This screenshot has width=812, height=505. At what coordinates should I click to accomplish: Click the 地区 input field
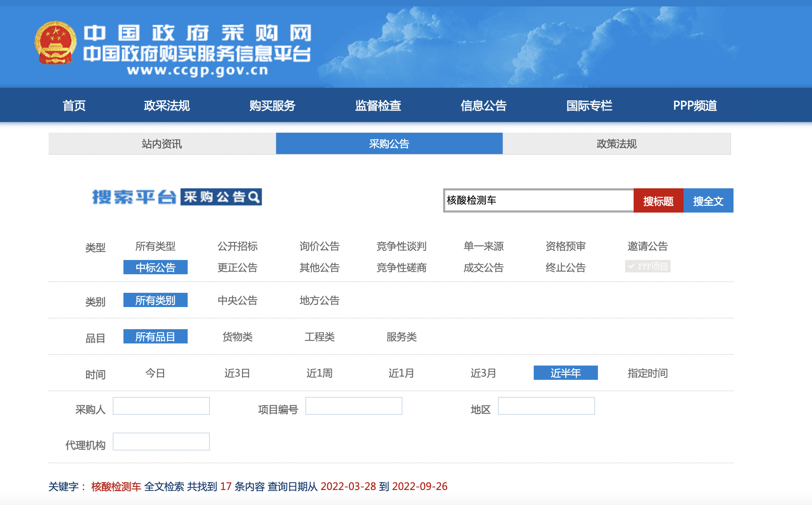click(x=546, y=406)
